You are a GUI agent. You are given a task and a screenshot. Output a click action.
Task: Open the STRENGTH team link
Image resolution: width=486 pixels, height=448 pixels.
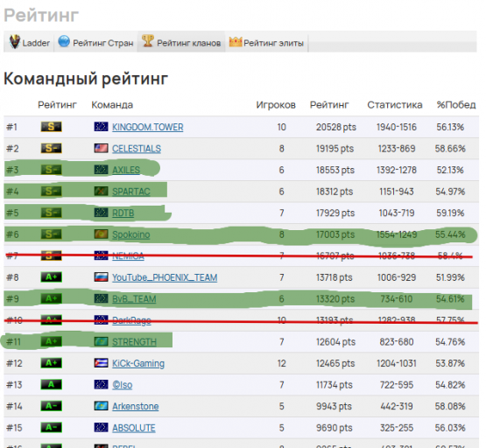tap(134, 342)
